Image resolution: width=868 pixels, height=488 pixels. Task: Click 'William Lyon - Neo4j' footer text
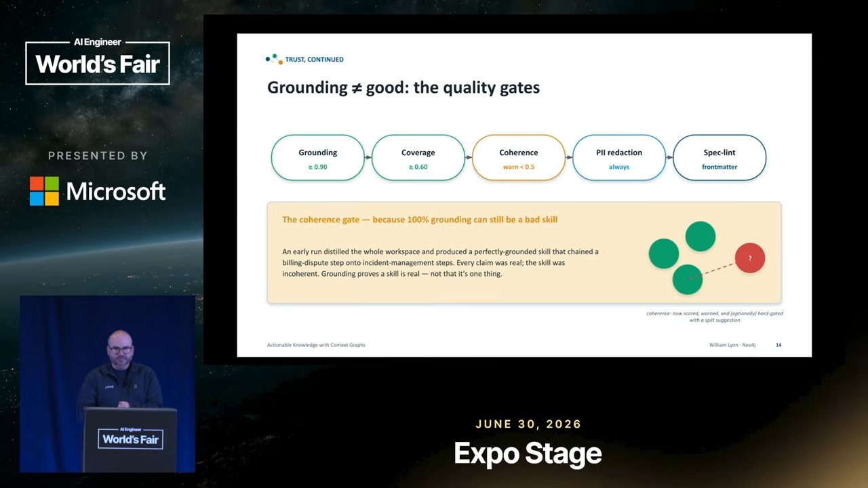(x=732, y=345)
